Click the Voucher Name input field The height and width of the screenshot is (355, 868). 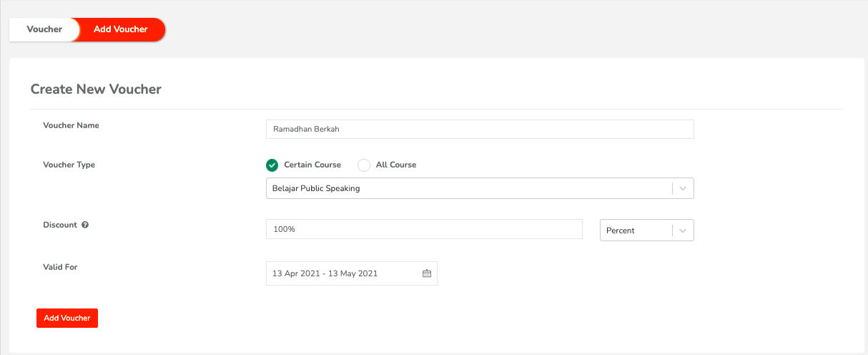[480, 129]
